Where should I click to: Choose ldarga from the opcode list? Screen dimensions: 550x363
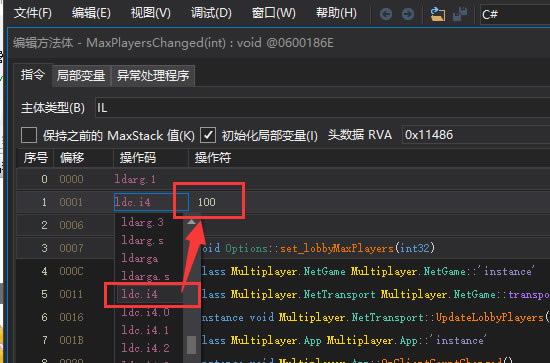pos(140,258)
